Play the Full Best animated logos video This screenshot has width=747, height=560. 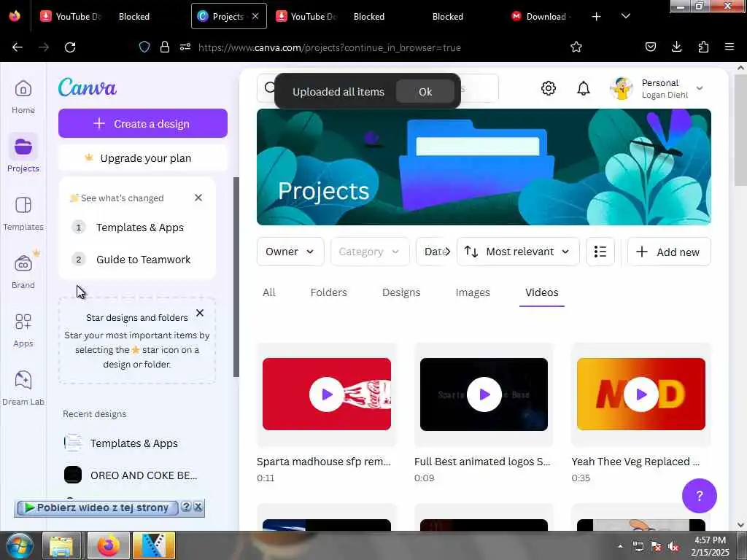pyautogui.click(x=484, y=394)
